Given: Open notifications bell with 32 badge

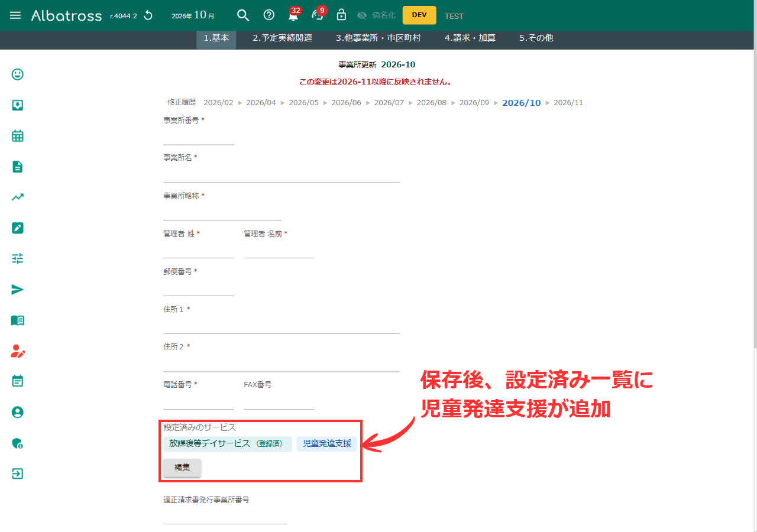Looking at the screenshot, I should pyautogui.click(x=293, y=15).
